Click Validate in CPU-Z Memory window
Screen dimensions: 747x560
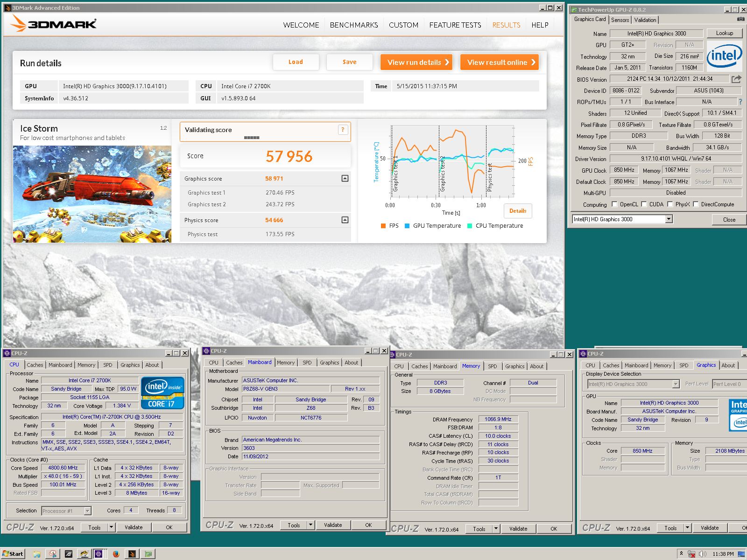(x=518, y=529)
